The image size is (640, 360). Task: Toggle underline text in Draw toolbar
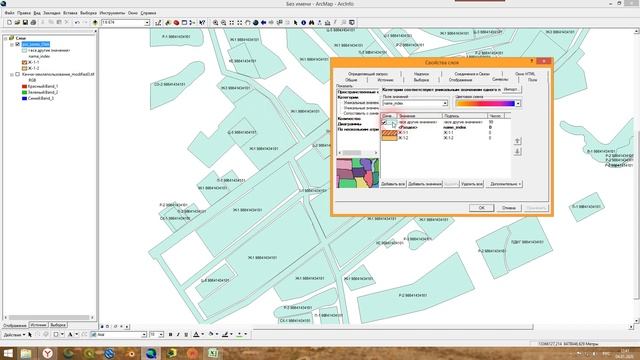[x=186, y=335]
